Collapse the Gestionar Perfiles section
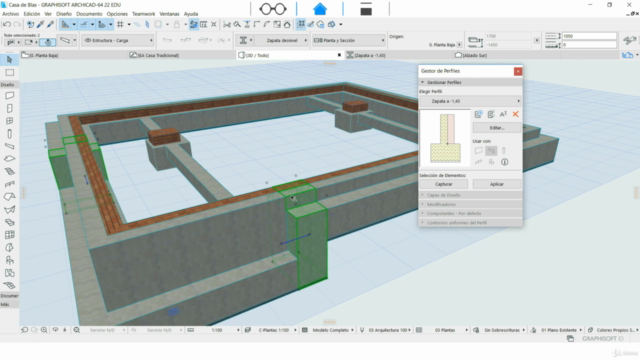 point(470,82)
